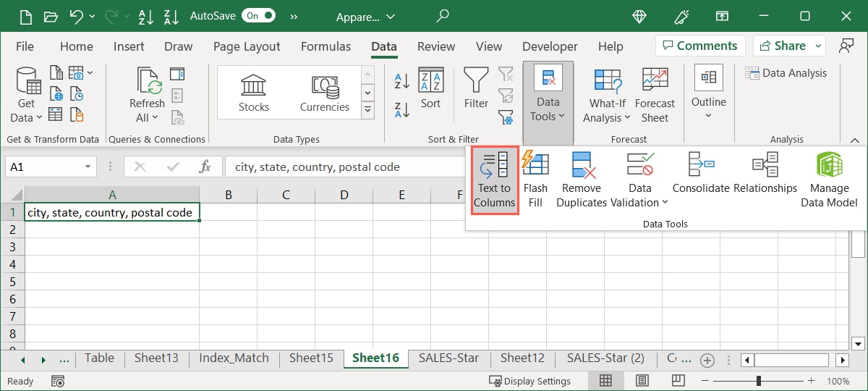Image resolution: width=868 pixels, height=391 pixels.
Task: Click the Get Data button
Action: coord(26,95)
